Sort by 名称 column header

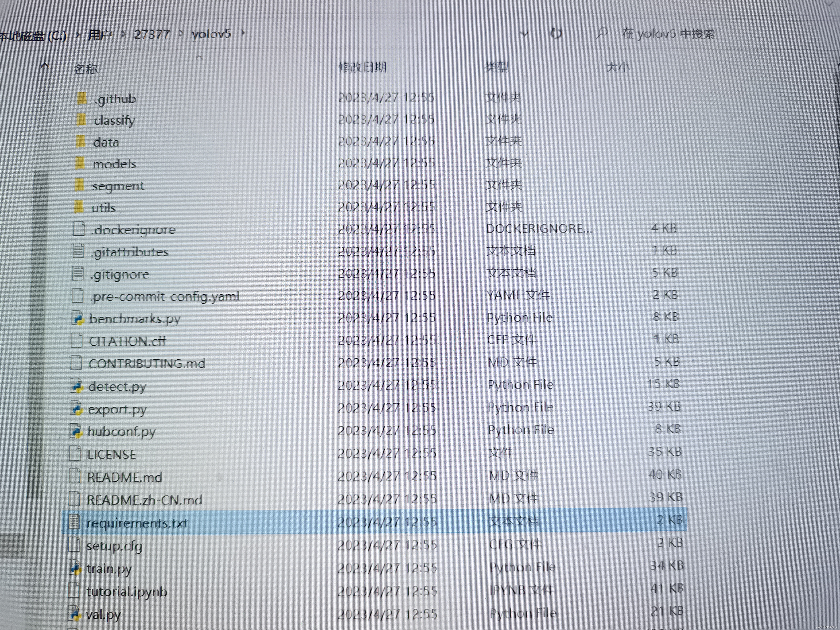coord(86,69)
